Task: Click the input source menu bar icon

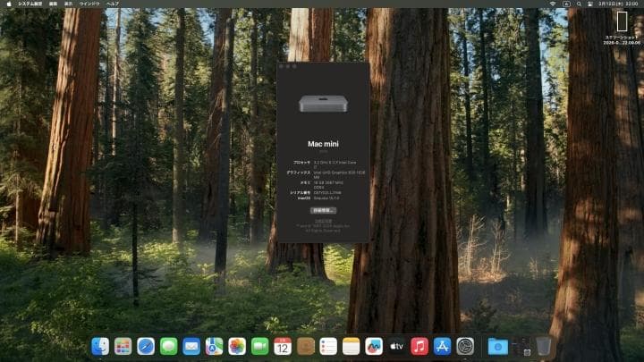Action: point(566,4)
